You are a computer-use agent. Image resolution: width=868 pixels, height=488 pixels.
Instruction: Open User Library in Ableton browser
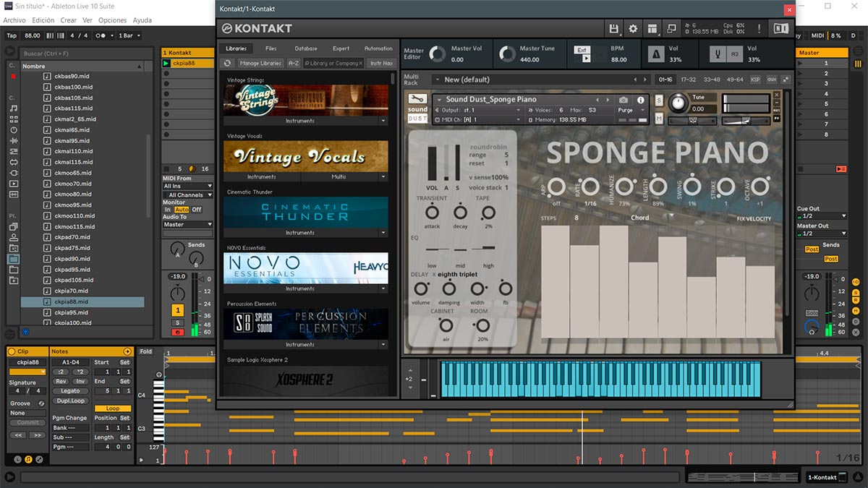(x=14, y=237)
